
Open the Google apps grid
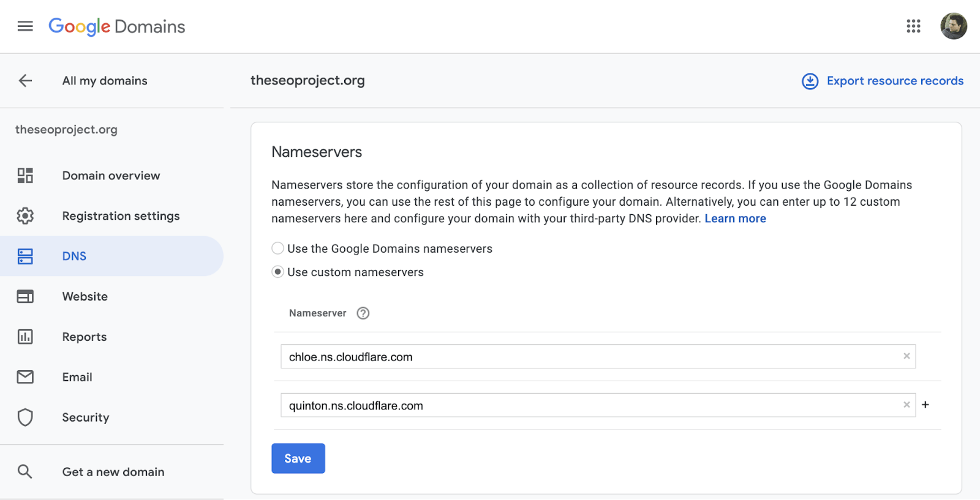913,26
